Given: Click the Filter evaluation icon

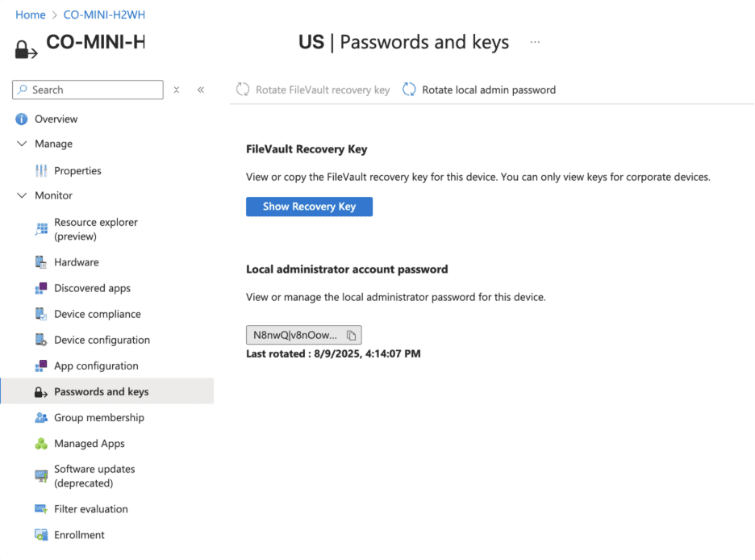Looking at the screenshot, I should [x=40, y=508].
